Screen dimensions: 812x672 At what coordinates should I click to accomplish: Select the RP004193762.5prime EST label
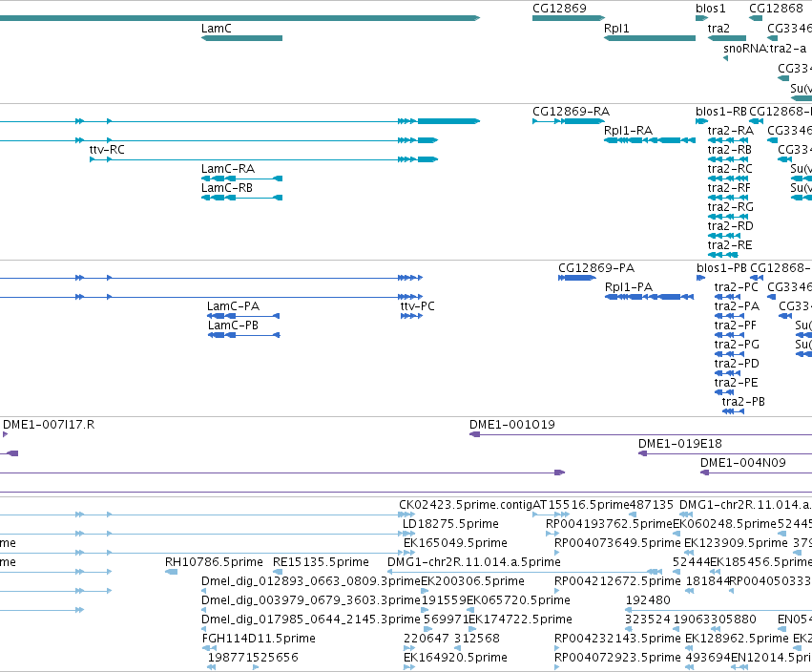609,524
